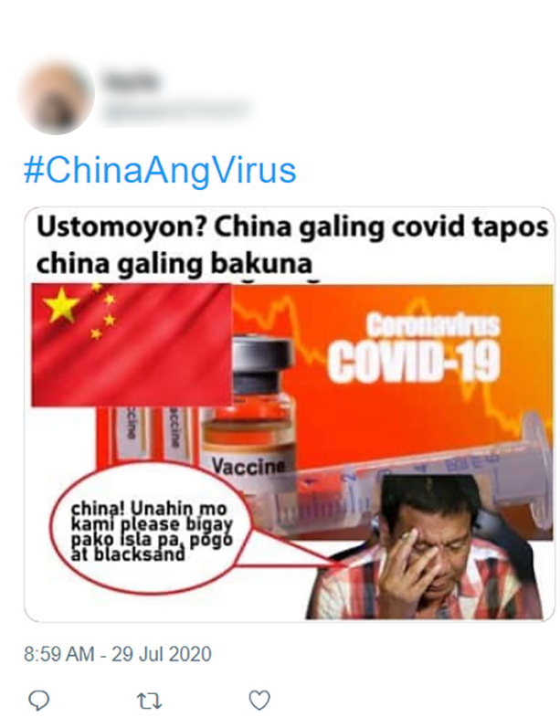Click the 'china galing bakuna' caption line

click(x=174, y=264)
